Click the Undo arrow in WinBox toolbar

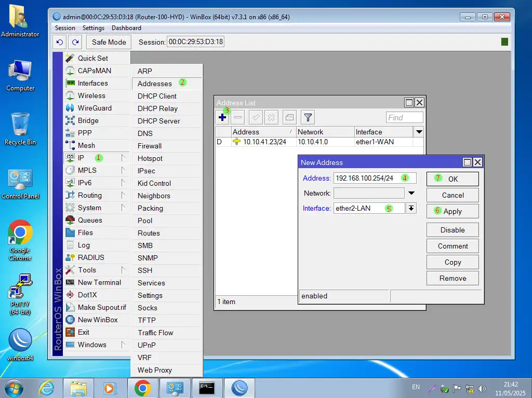(60, 42)
